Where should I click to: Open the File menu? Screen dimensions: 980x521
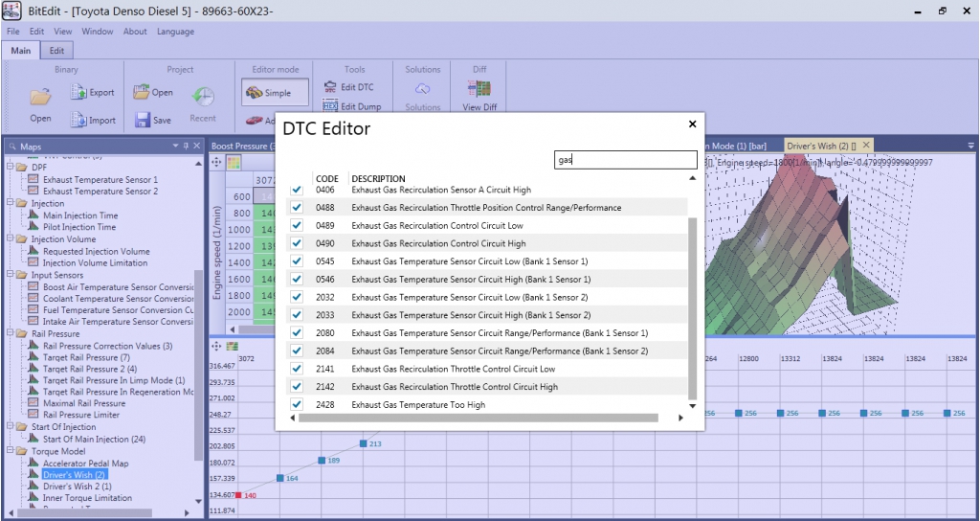click(x=12, y=32)
